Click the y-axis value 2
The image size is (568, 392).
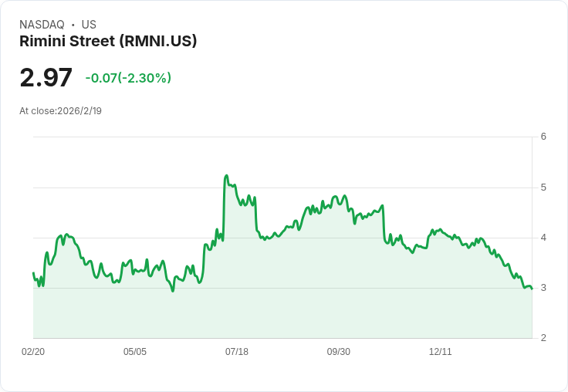click(543, 338)
